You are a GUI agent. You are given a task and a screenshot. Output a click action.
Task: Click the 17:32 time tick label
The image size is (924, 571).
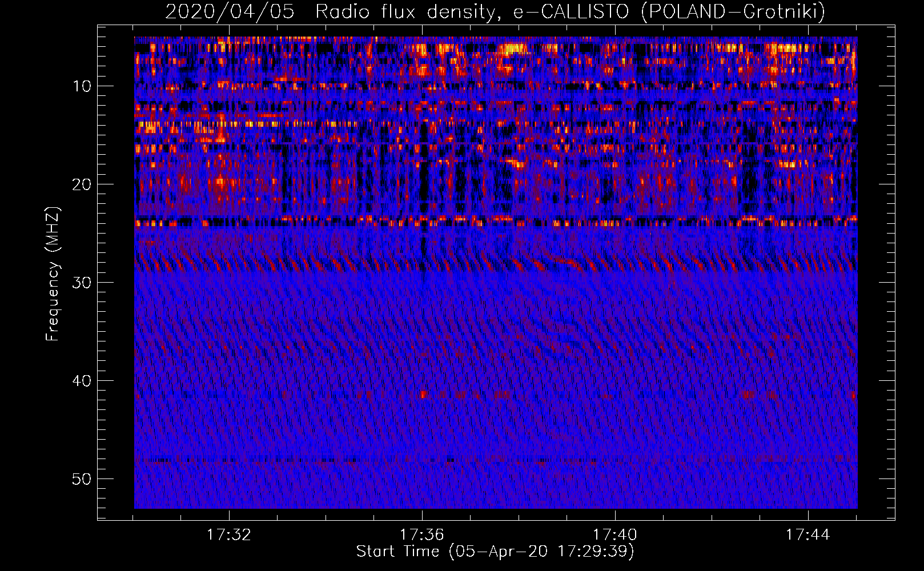click(x=228, y=534)
